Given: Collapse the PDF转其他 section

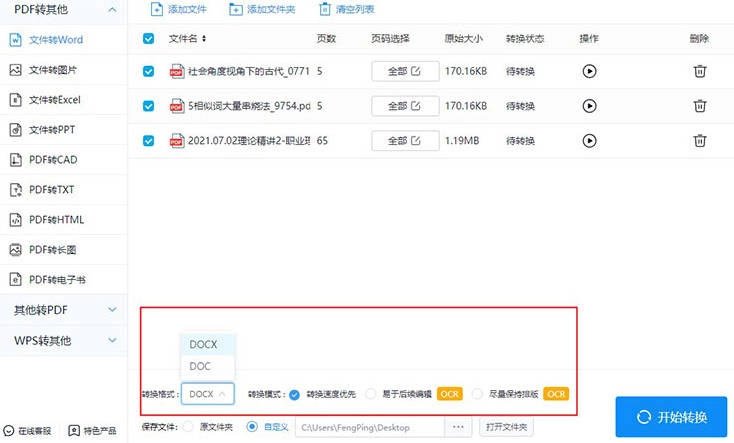Looking at the screenshot, I should (x=111, y=10).
